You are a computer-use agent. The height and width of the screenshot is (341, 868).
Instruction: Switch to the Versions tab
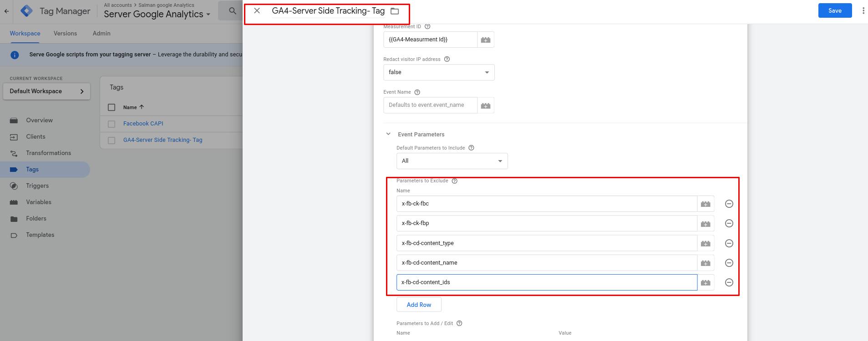tap(65, 33)
